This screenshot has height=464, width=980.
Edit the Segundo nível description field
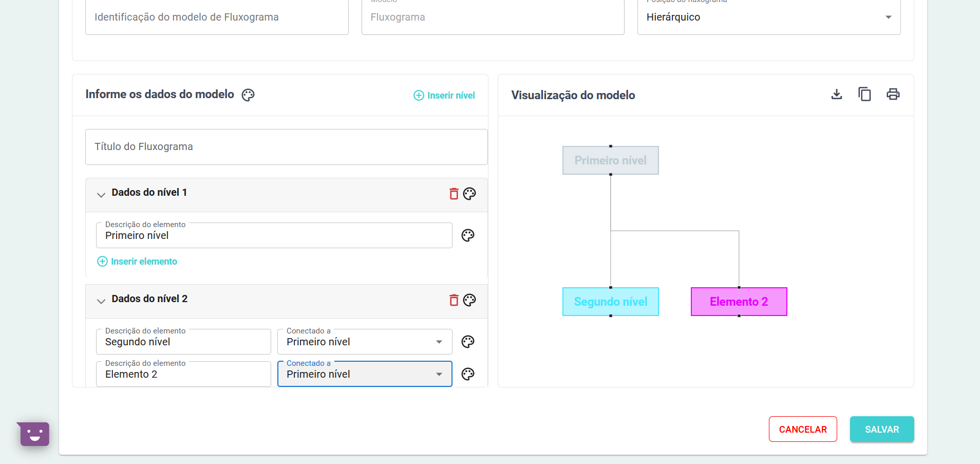(183, 342)
